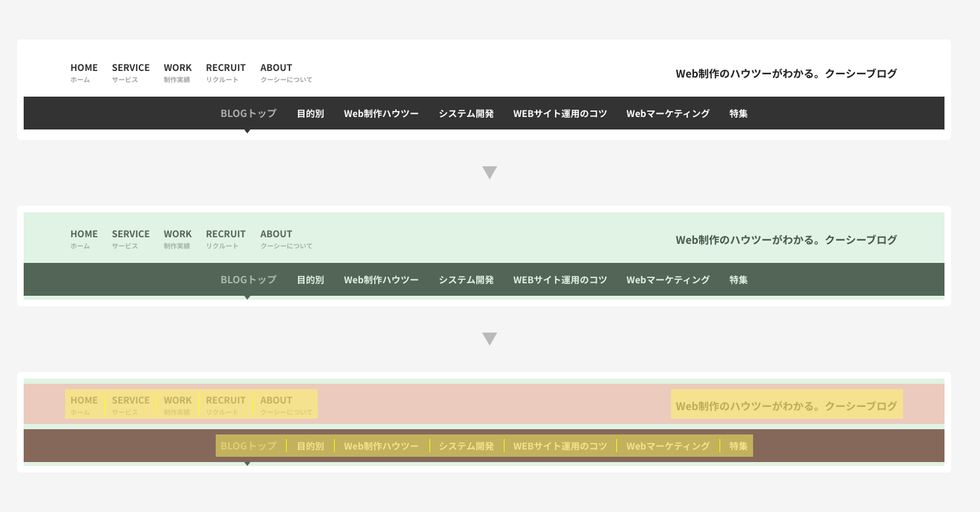Select WEBサイト運用のコツ in the white header's dark bar
Image resolution: width=980 pixels, height=512 pixels.
560,113
